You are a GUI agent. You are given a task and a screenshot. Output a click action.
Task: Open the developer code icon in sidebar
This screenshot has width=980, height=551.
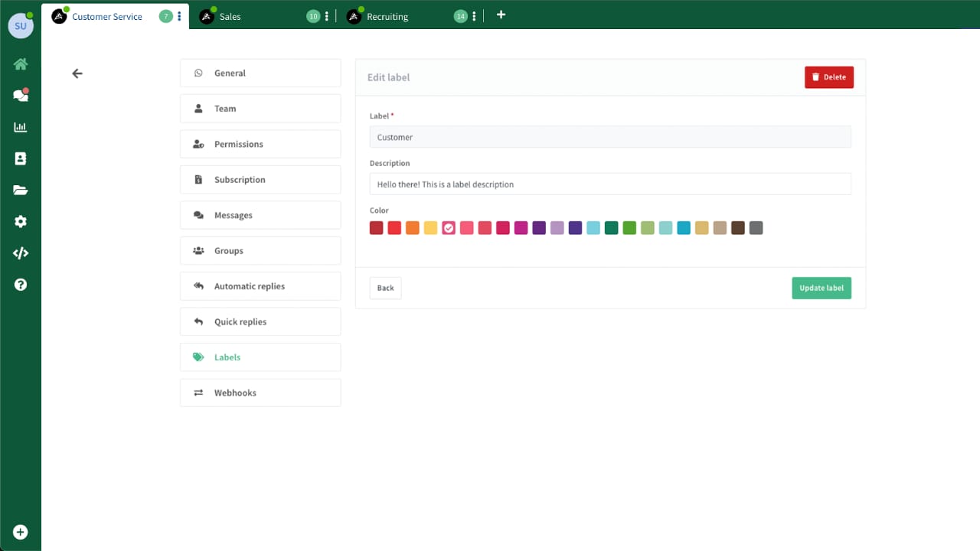(21, 253)
